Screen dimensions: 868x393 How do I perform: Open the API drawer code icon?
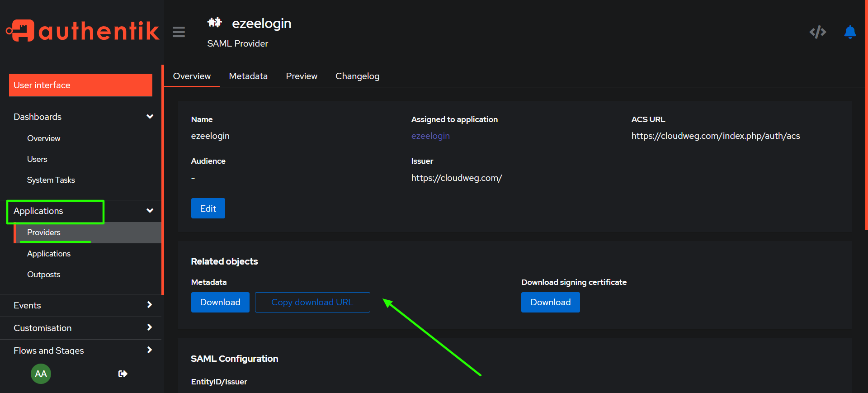817,32
